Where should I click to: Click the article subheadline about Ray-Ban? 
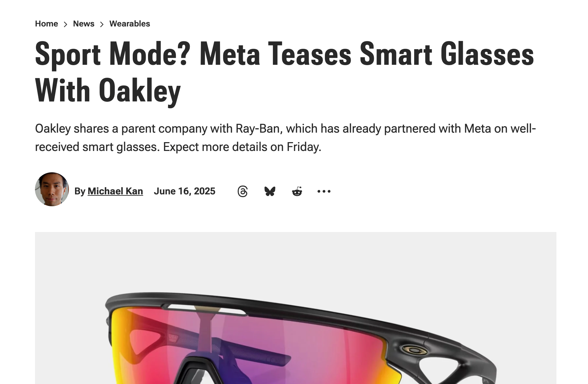click(x=285, y=138)
